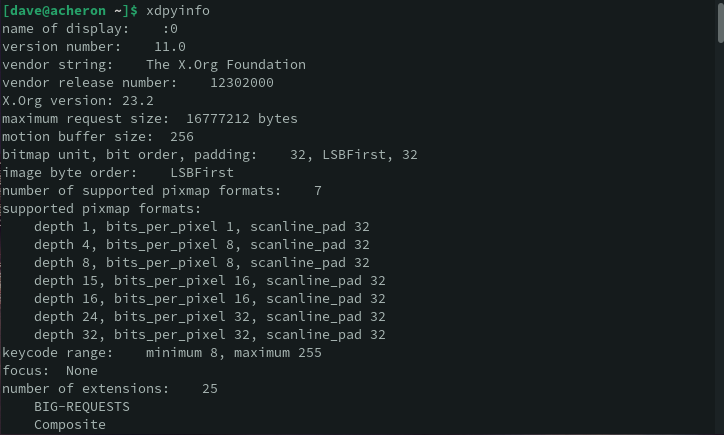Click the Composite extension entry
This screenshot has height=435, width=724.
click(70, 425)
